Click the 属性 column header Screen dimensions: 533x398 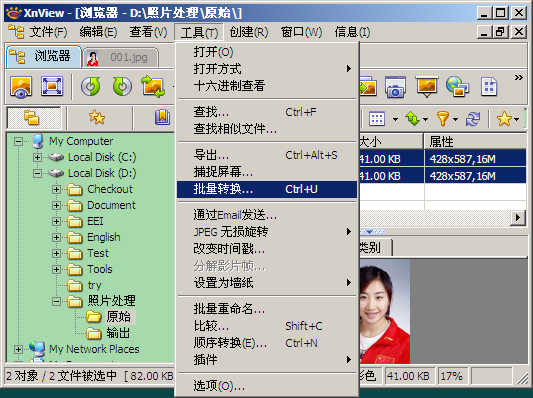click(x=475, y=141)
